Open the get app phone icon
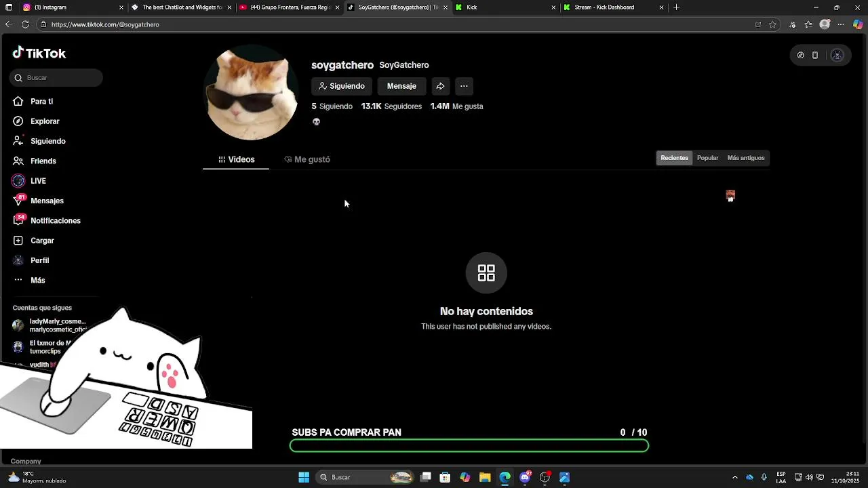 815,56
